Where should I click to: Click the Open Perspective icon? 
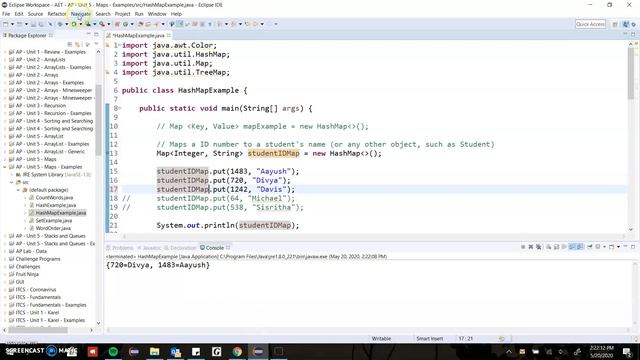coord(615,24)
